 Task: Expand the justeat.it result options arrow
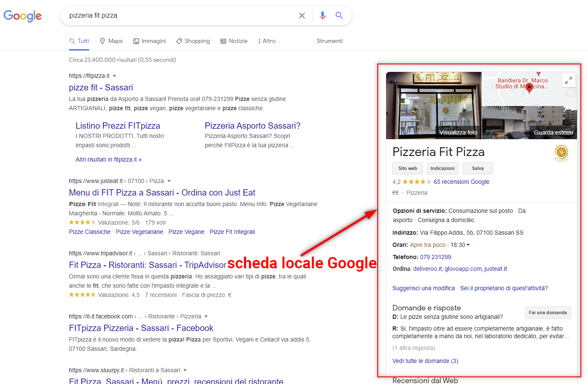(x=169, y=181)
